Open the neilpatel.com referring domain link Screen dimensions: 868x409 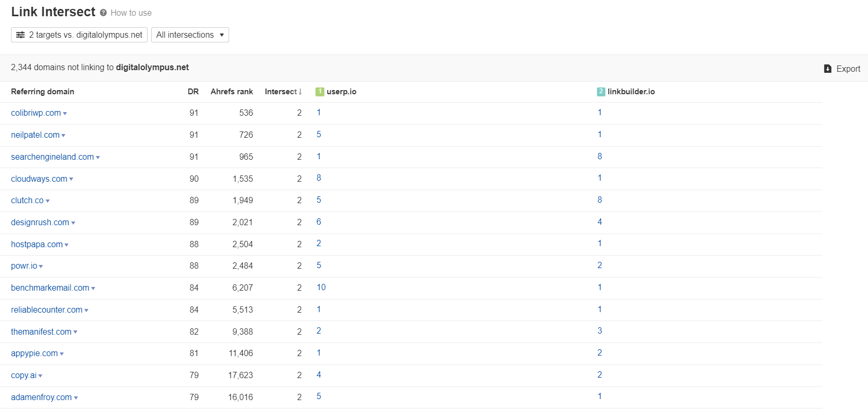tap(35, 135)
